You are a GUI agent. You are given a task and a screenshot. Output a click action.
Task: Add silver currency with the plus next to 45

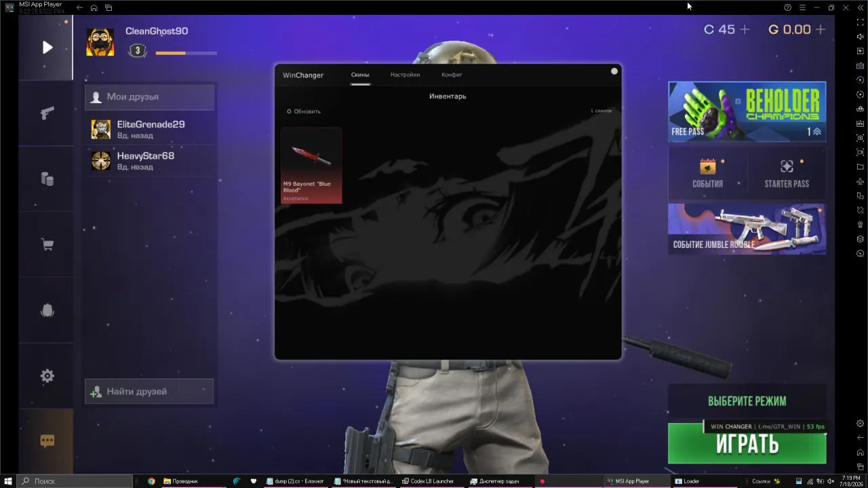[745, 29]
